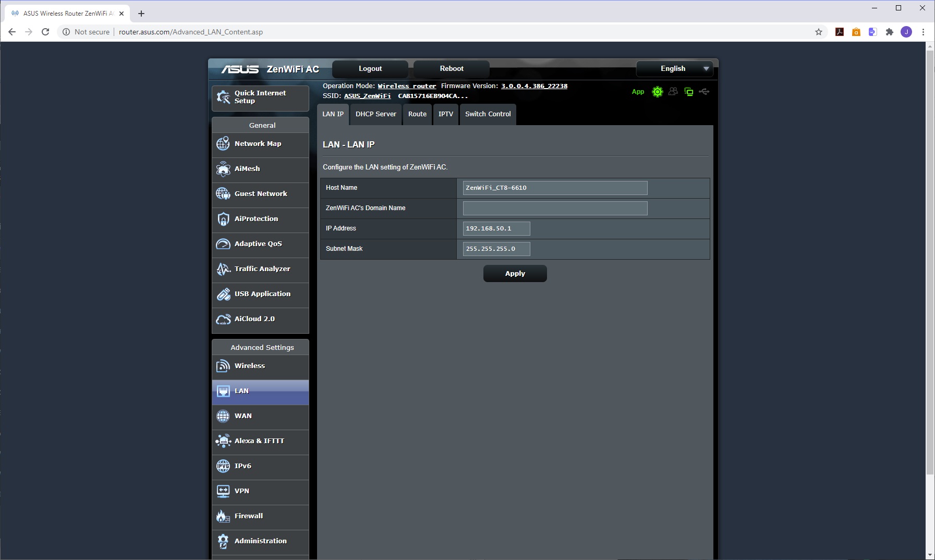Go to VPN settings
Image resolution: width=935 pixels, height=560 pixels.
tap(260, 491)
